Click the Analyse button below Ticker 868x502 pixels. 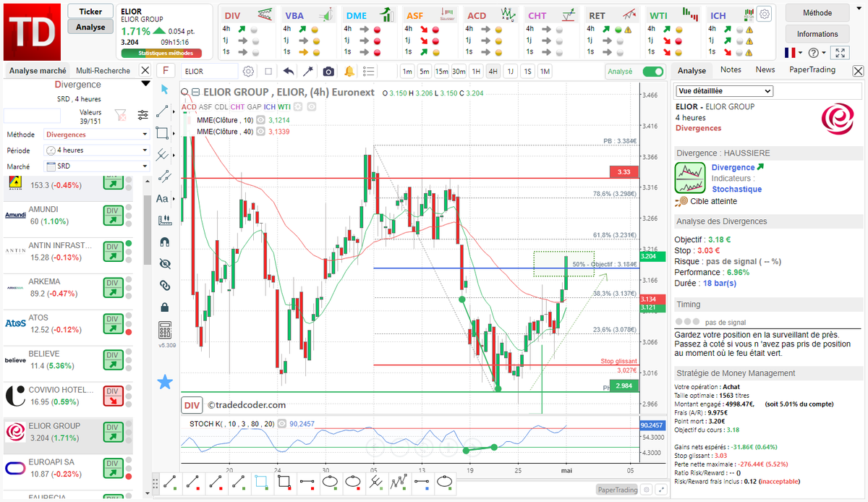pos(90,27)
